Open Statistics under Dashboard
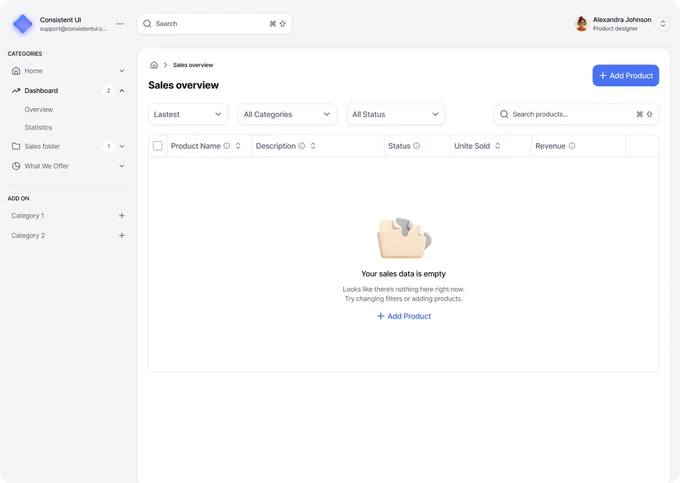The width and height of the screenshot is (680, 483). click(x=38, y=127)
